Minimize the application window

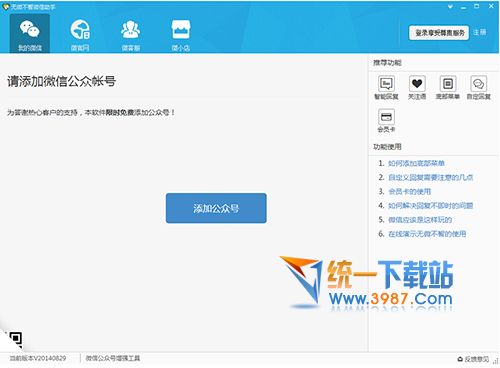(463, 7)
